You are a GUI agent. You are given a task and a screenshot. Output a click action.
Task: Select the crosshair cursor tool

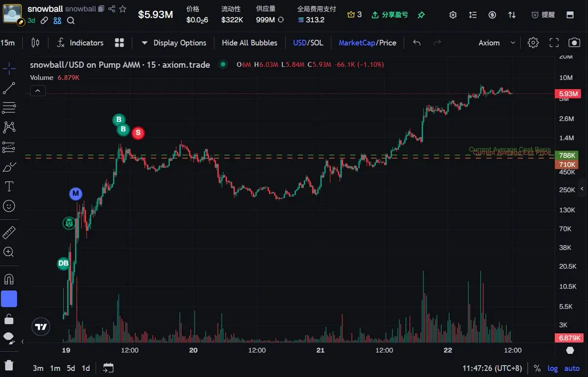click(9, 69)
